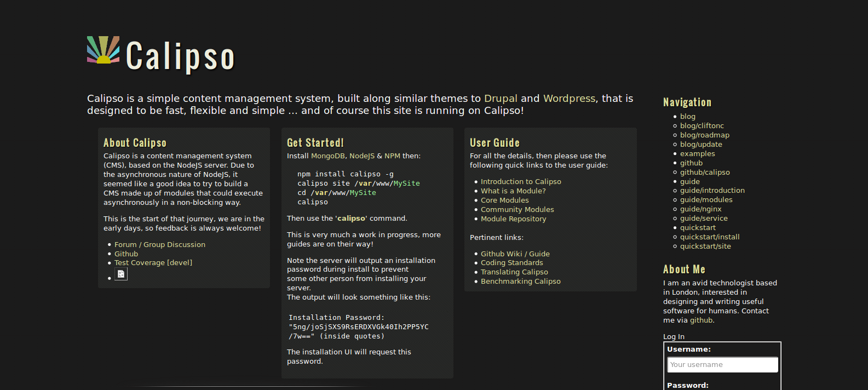Open Introduction to Calipso guide link

[x=521, y=182]
